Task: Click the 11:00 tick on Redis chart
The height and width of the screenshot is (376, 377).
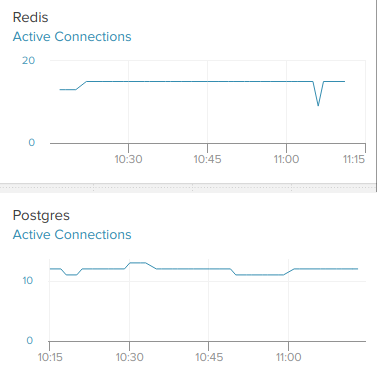Action: 286,159
